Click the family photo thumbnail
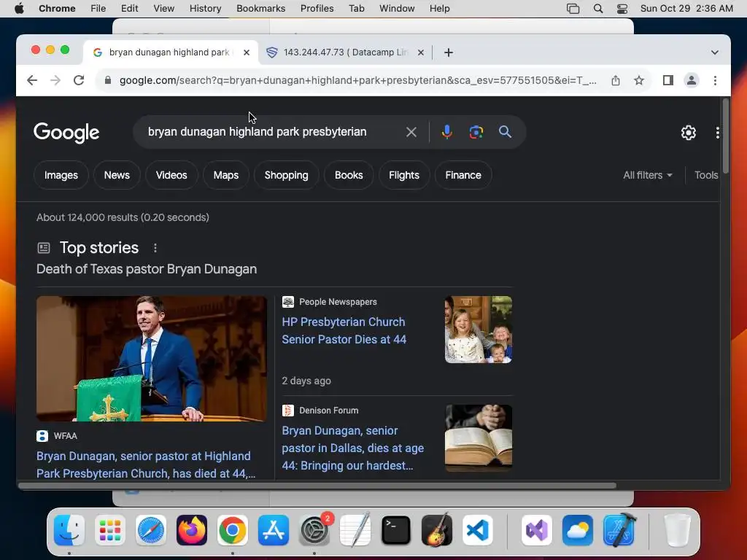The height and width of the screenshot is (560, 747). coord(479,330)
